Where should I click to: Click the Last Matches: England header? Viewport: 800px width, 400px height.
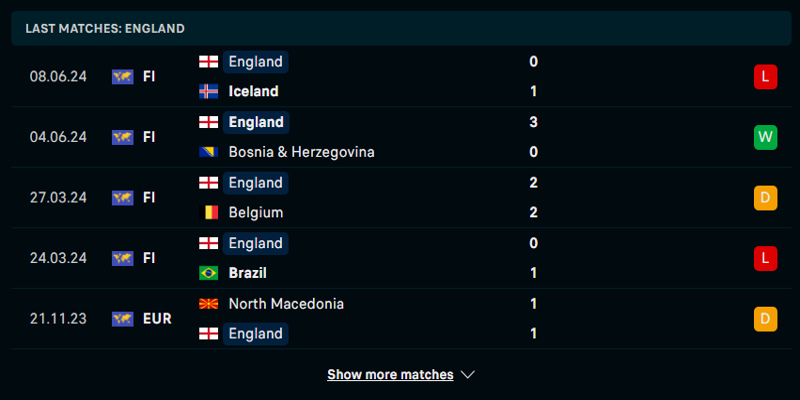105,29
